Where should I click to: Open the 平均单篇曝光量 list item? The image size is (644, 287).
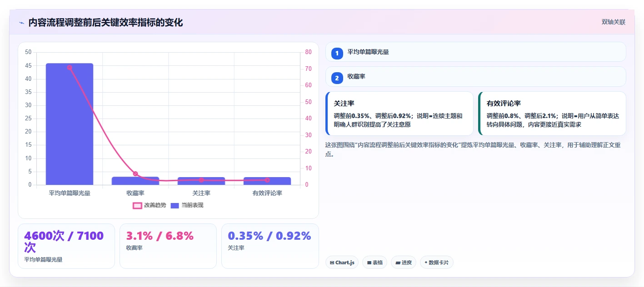(476, 52)
